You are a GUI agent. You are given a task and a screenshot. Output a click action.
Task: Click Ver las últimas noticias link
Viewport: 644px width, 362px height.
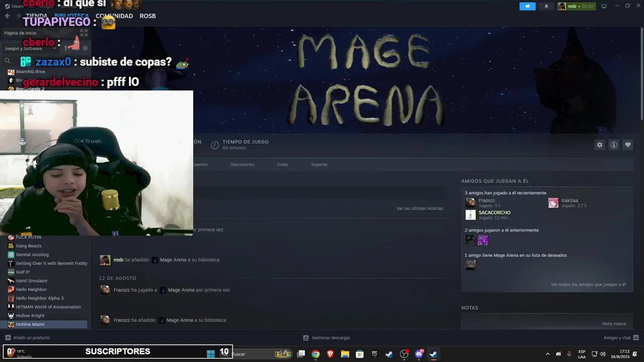420,208
